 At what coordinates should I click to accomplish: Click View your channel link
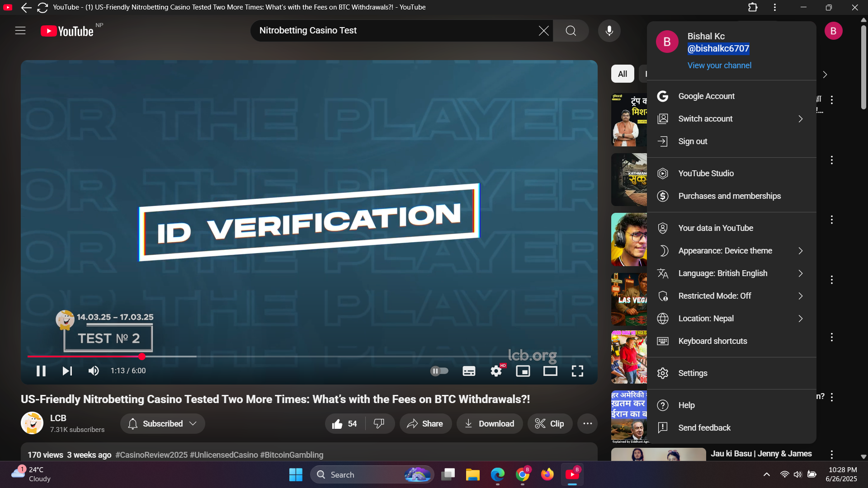click(719, 66)
